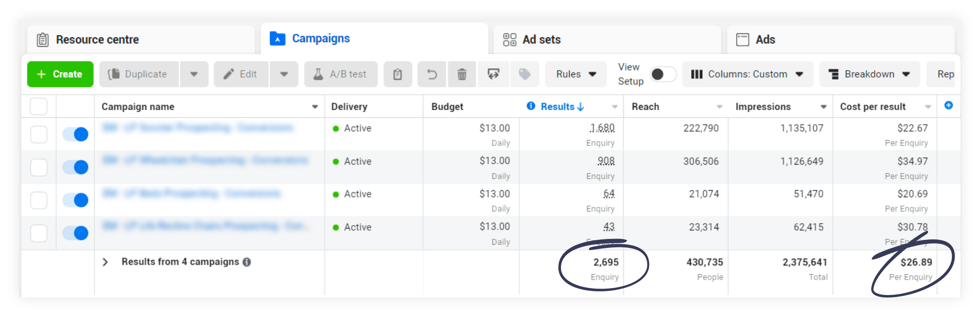Click the blue plus add-column icon
Viewport: 980px width, 317px height.
tap(948, 106)
